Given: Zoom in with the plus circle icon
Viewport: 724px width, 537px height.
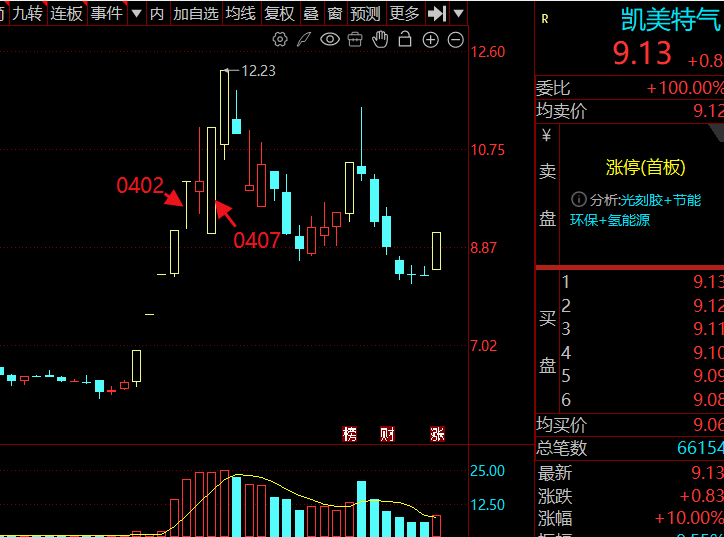Looking at the screenshot, I should pyautogui.click(x=430, y=40).
